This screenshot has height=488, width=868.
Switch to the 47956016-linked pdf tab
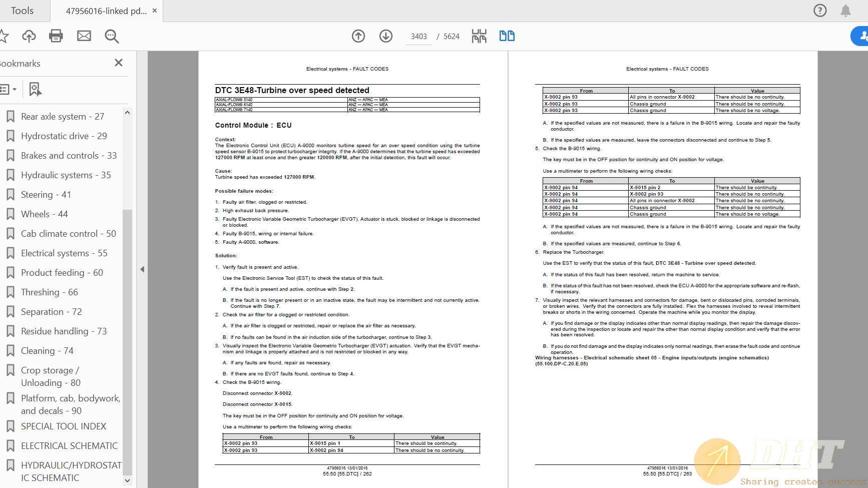(x=106, y=11)
